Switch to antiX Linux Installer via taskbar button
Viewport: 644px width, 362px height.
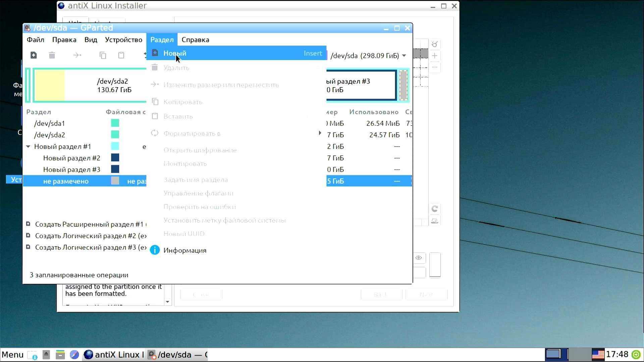(x=113, y=355)
